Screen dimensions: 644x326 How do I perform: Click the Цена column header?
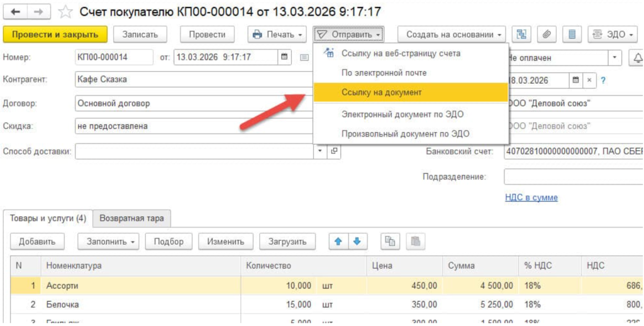(x=404, y=266)
